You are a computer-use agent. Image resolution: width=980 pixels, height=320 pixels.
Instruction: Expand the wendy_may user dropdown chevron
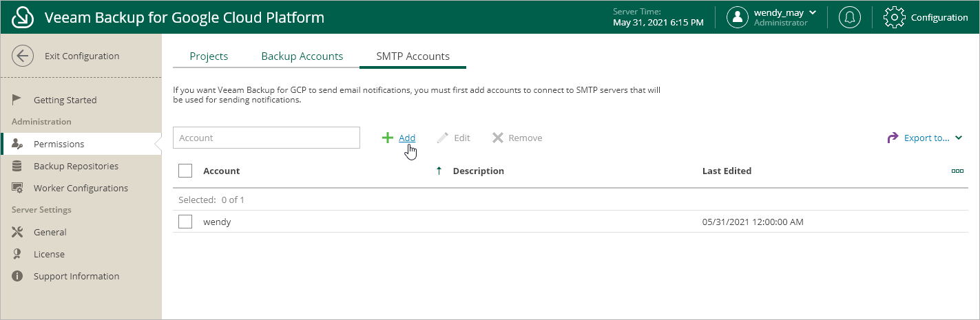(x=812, y=12)
